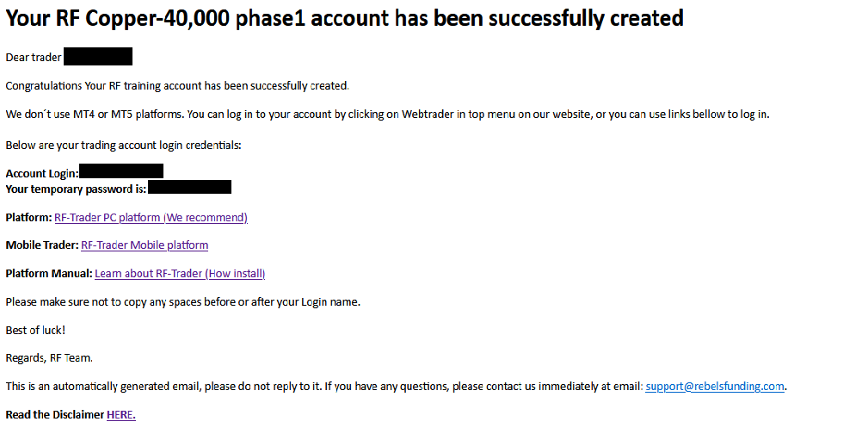Click the Platform Manual label
The width and height of the screenshot is (868, 434).
point(49,273)
